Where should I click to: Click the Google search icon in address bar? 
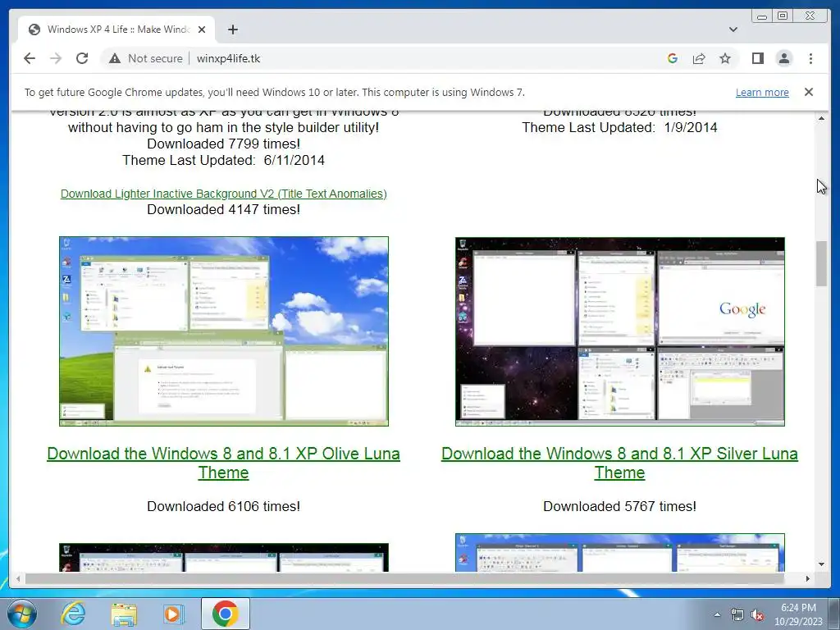(x=673, y=58)
